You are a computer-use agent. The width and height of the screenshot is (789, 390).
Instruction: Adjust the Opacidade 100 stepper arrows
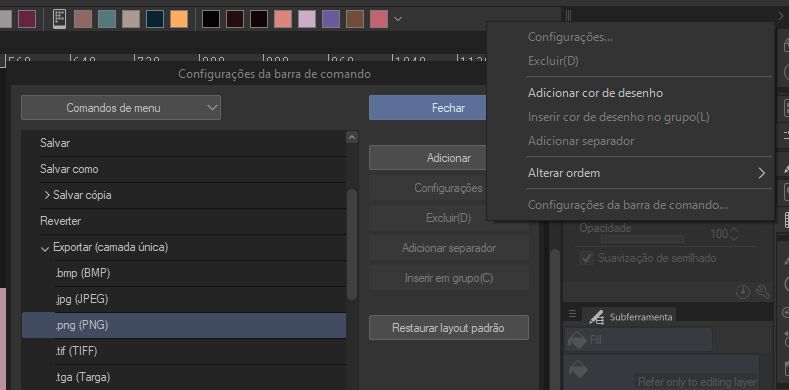[x=734, y=234]
